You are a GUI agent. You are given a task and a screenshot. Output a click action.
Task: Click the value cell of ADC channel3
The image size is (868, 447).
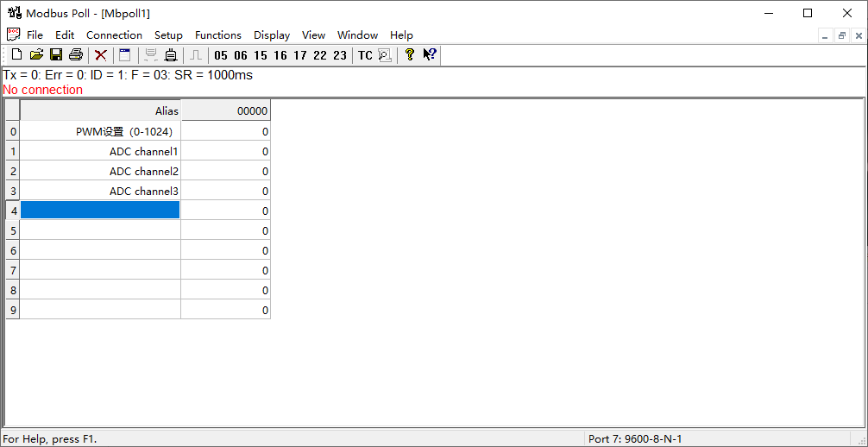(226, 191)
